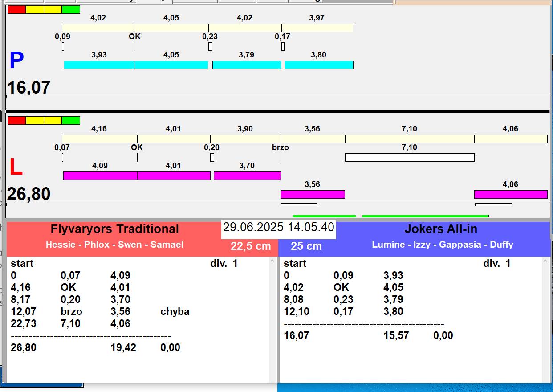
Task: Click the date and time field
Action: coord(278,227)
